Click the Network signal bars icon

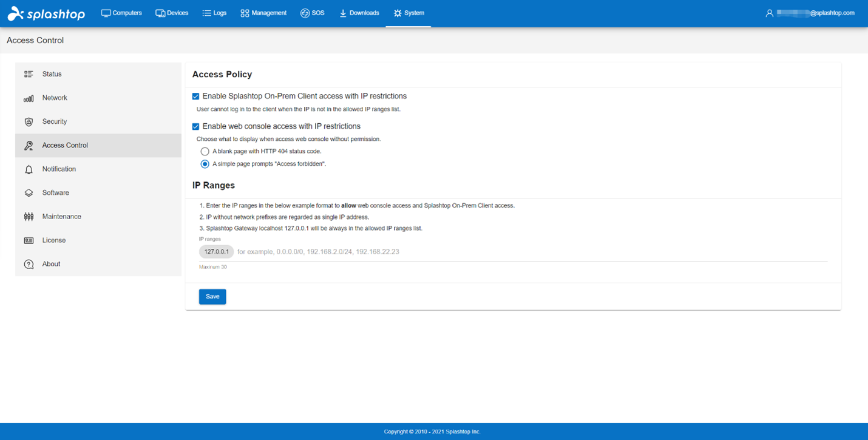(x=29, y=98)
